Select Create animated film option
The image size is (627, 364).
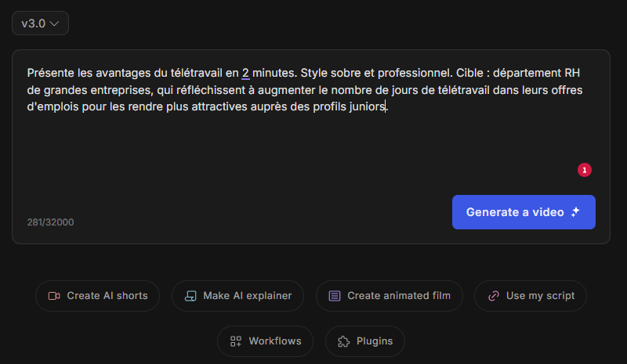pos(389,296)
